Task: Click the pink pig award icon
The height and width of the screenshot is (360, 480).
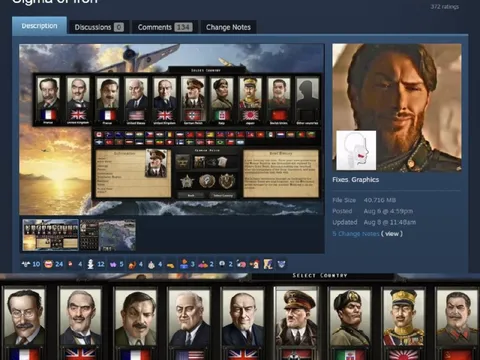Action: coord(241,264)
